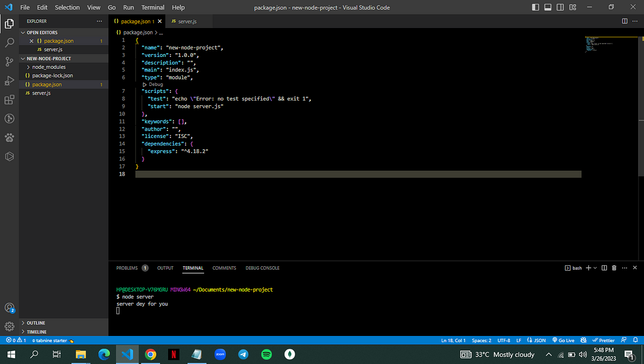This screenshot has height=364, width=644.
Task: Click tabnine starter in status bar
Action: click(53, 340)
